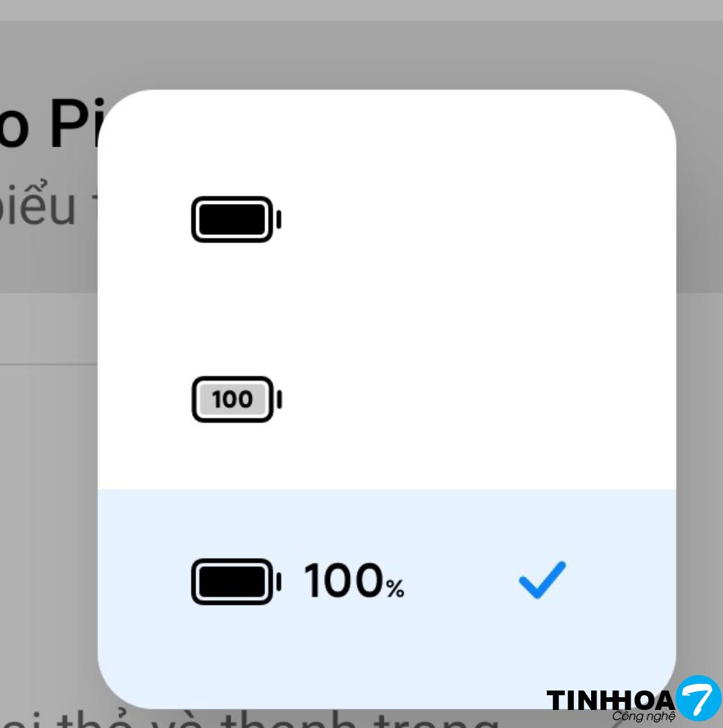Screen dimensions: 723x728
Task: Click the dimmed 'iểu' subtitle text on left
Action: [40, 207]
